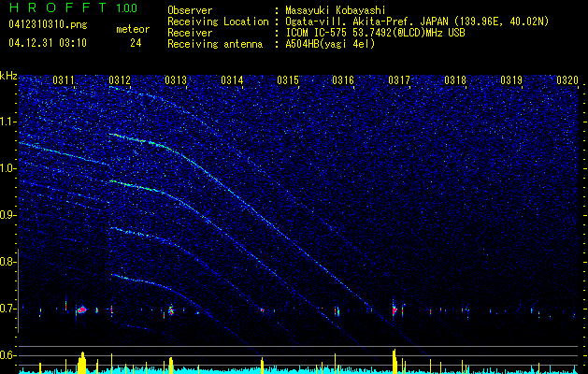The height and width of the screenshot is (374, 588).
Task: Click the 0313 time marker
Action: tap(176, 80)
